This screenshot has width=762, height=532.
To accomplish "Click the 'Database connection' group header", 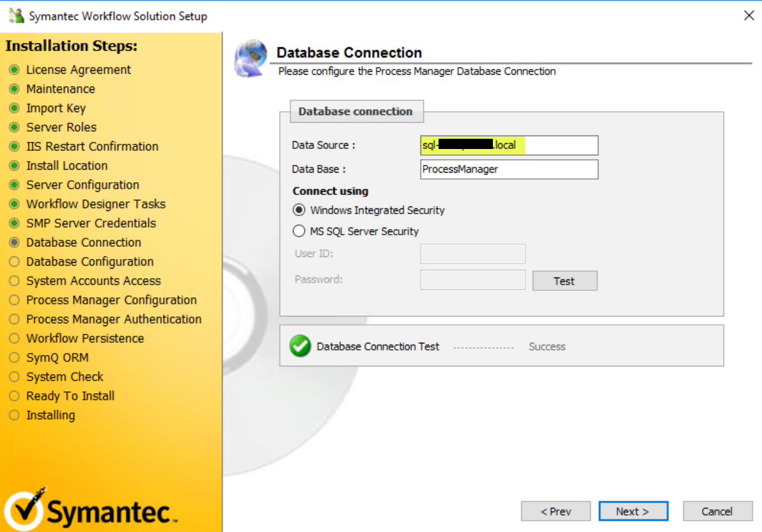I will point(355,111).
